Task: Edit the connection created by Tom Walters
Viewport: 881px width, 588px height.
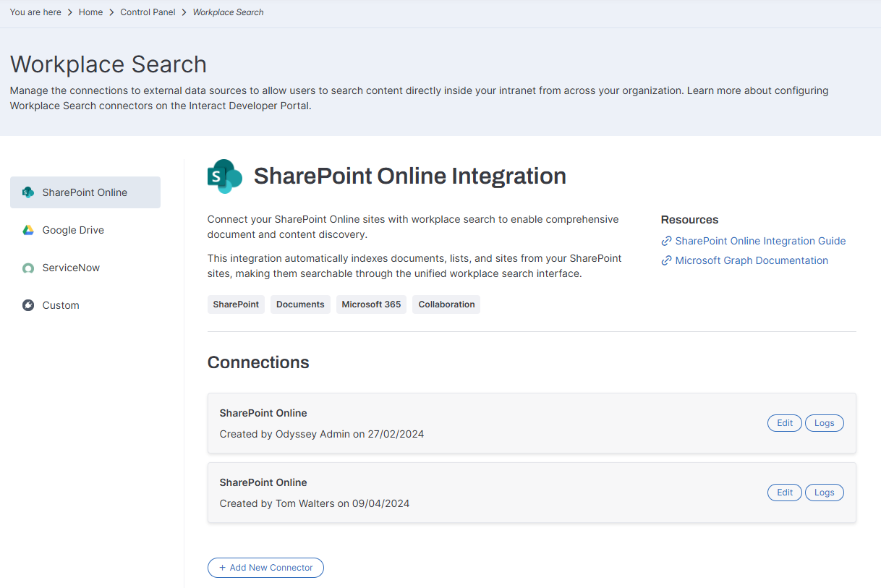Action: click(x=785, y=493)
